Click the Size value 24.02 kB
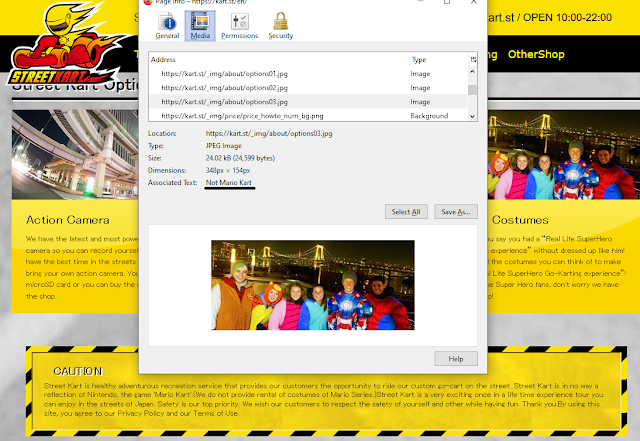Viewport: 640px width, 441px height. (x=240, y=158)
